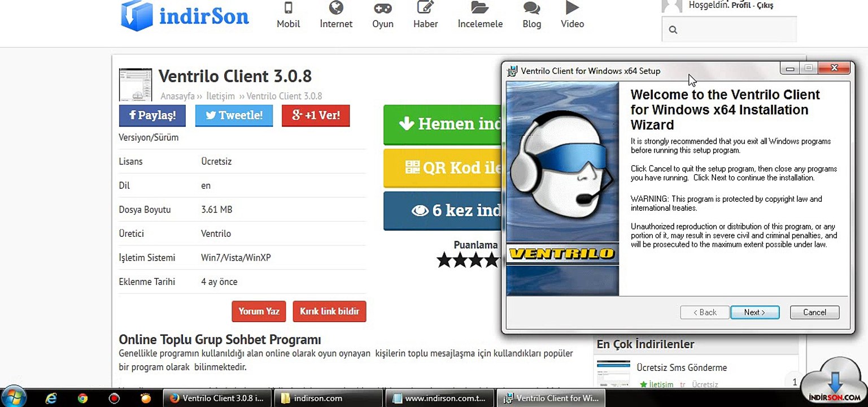
Task: Open the İletişim breadcrumb category
Action: (220, 96)
